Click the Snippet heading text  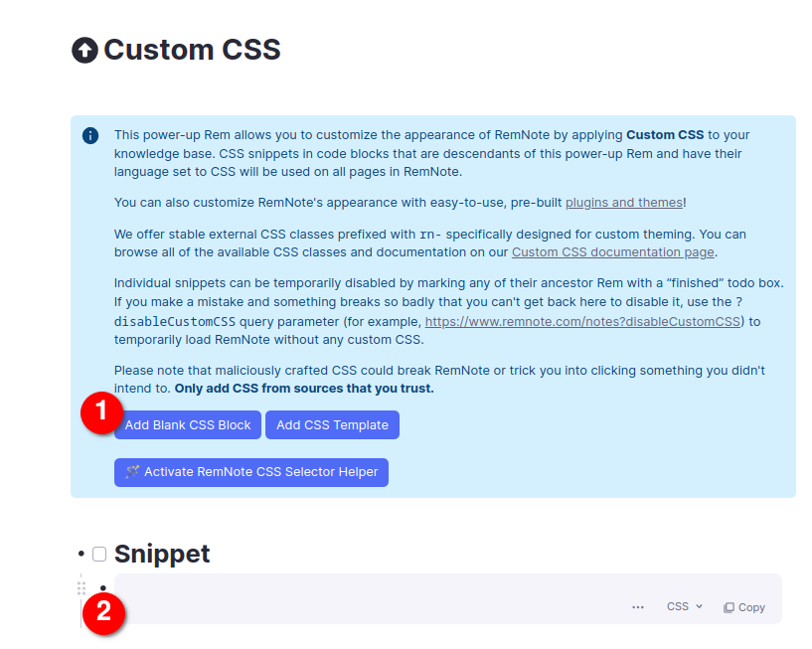[162, 554]
